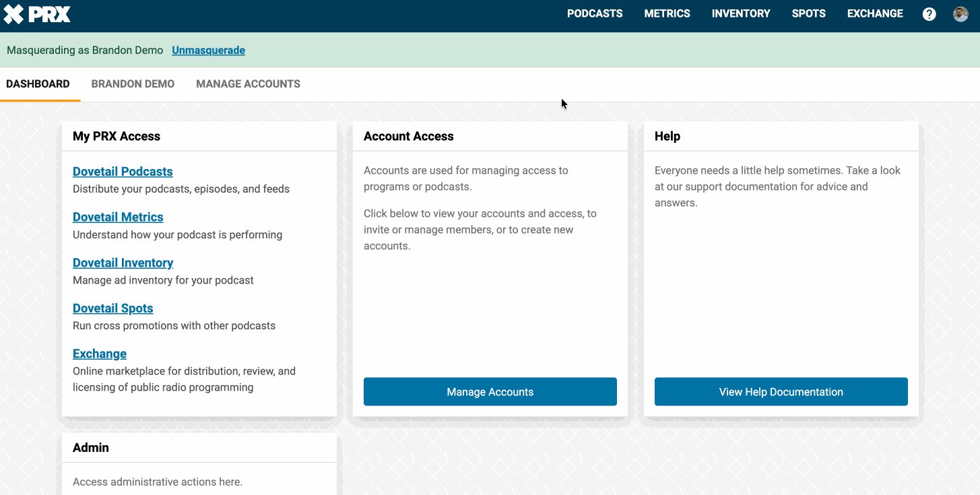The image size is (980, 495).
Task: Click the Manage Accounts button
Action: tap(490, 392)
